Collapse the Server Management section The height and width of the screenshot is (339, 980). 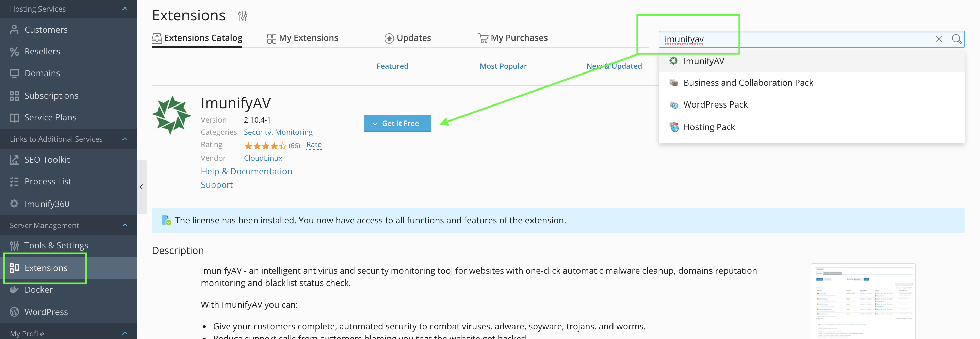(x=125, y=225)
